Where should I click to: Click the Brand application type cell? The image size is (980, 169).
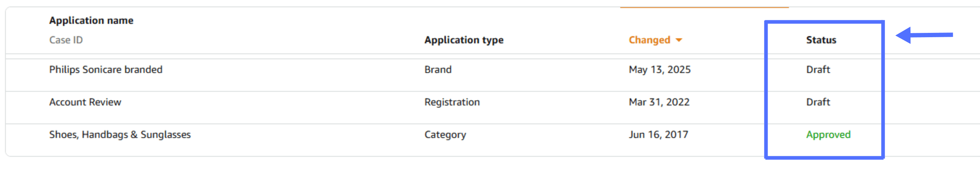click(x=438, y=69)
